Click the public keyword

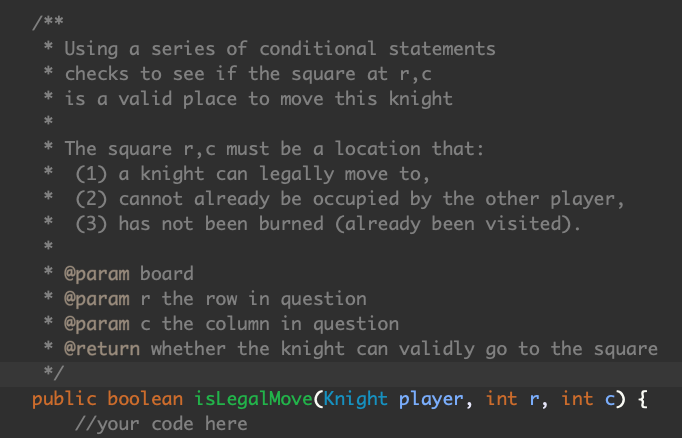point(64,399)
